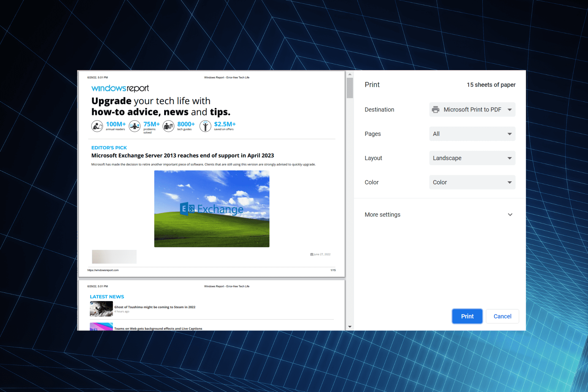Click the Cancel button
Viewport: 588px width, 392px height.
click(x=502, y=316)
